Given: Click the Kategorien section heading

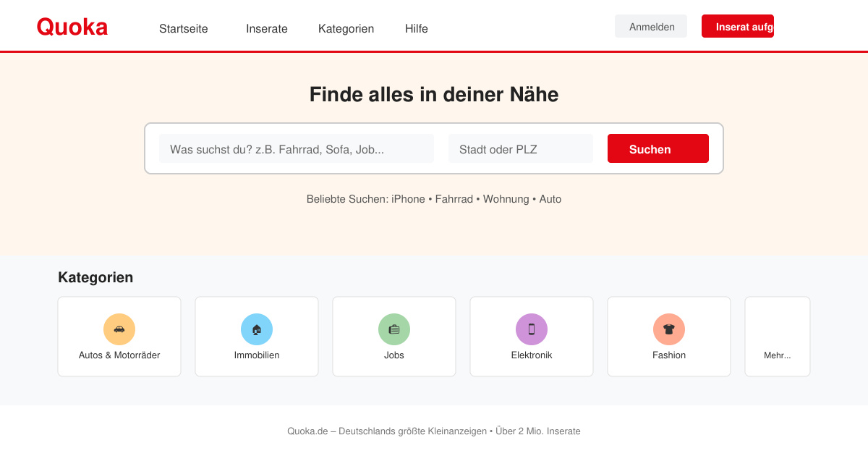Looking at the screenshot, I should 95,277.
